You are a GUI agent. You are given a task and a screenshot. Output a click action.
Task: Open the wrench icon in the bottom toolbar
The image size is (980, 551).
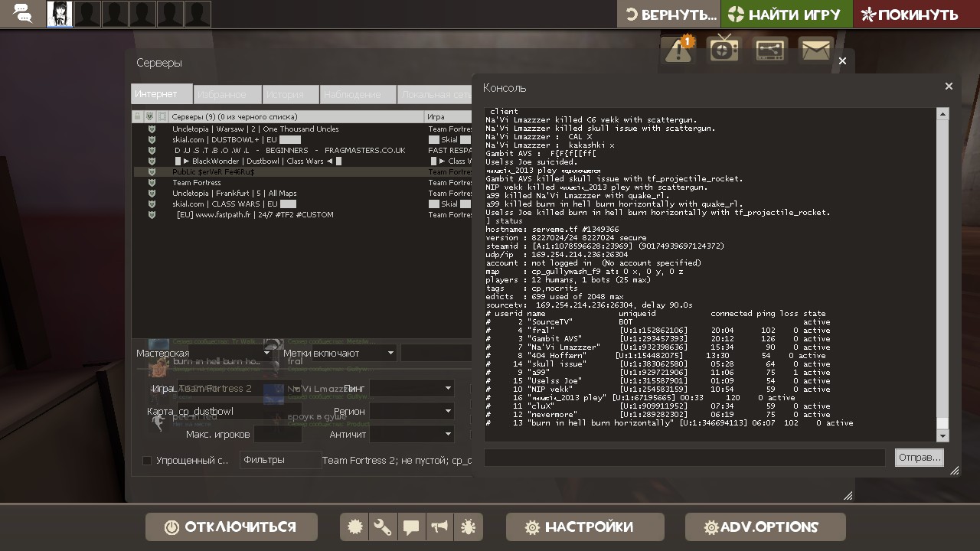pyautogui.click(x=382, y=527)
